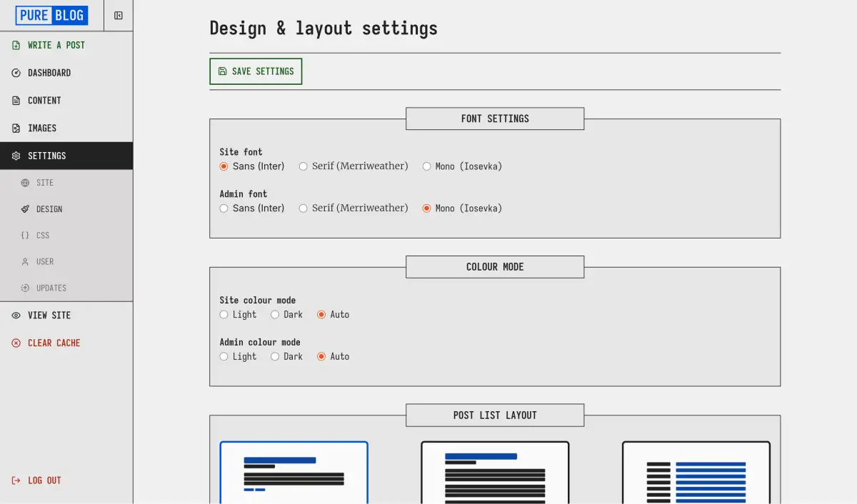Click the Admin colour mode label

[x=260, y=343]
